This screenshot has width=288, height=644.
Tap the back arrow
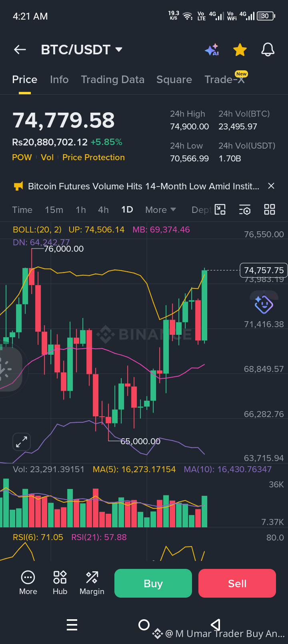click(20, 50)
